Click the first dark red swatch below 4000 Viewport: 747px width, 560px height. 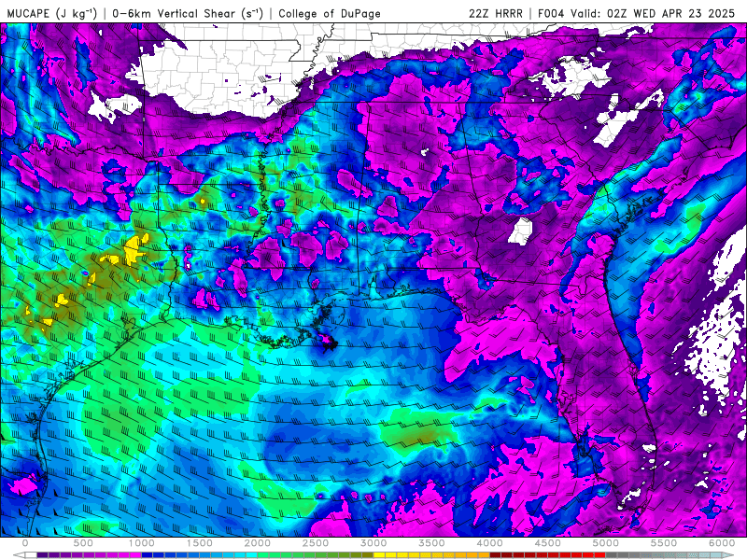496,555
